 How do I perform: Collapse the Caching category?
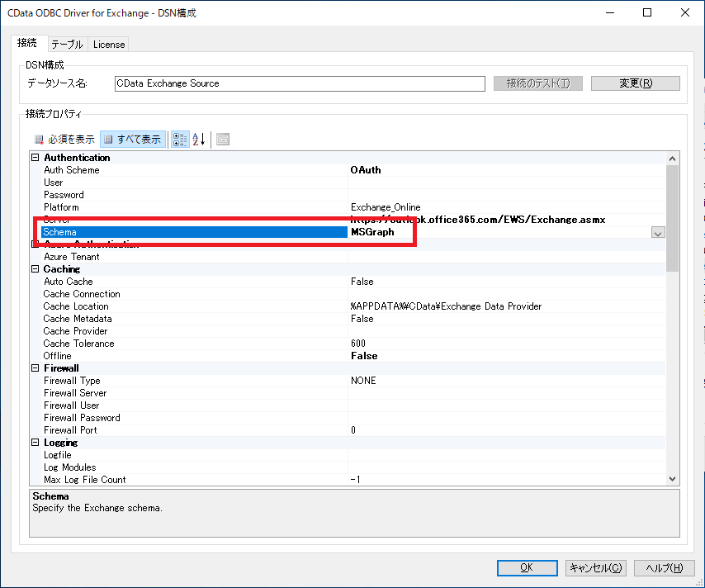[x=35, y=269]
